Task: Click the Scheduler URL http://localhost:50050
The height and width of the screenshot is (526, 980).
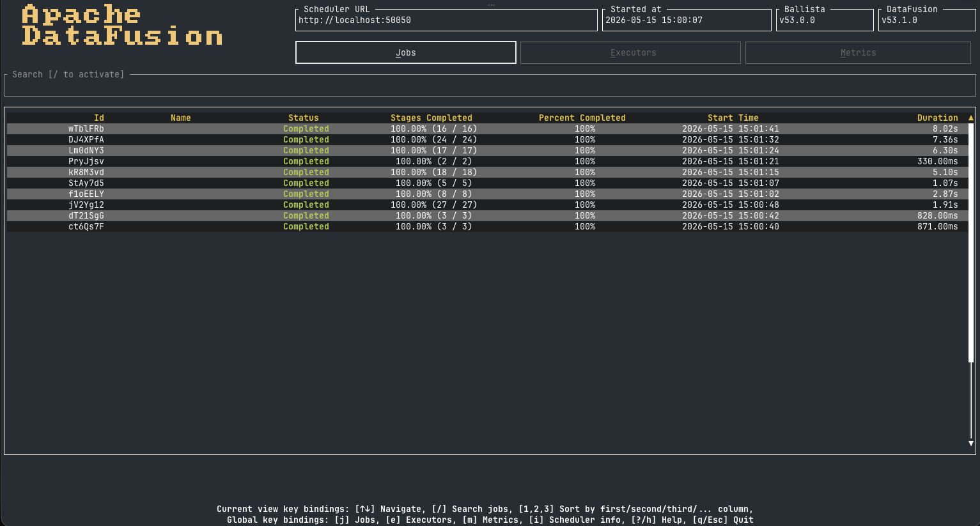Action: pyautogui.click(x=355, y=20)
